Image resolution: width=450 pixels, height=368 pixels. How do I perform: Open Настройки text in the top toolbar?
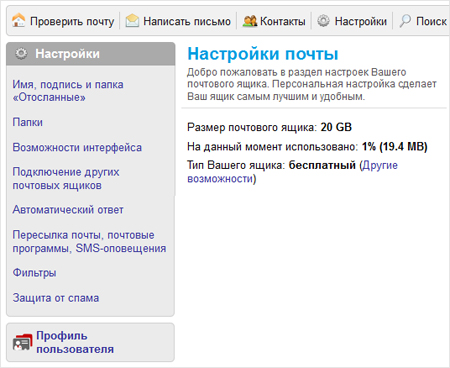pos(361,21)
